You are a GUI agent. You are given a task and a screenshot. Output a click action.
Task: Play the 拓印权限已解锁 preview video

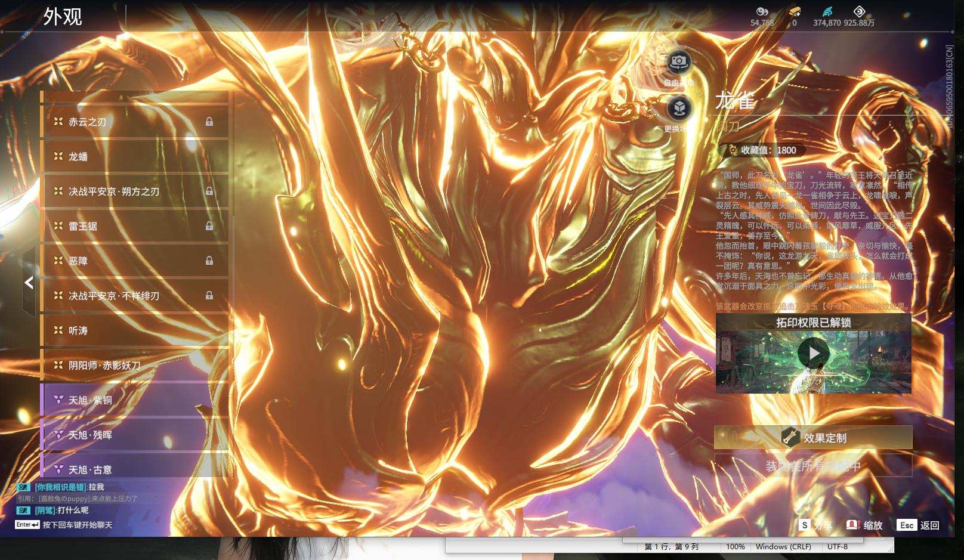tap(814, 353)
